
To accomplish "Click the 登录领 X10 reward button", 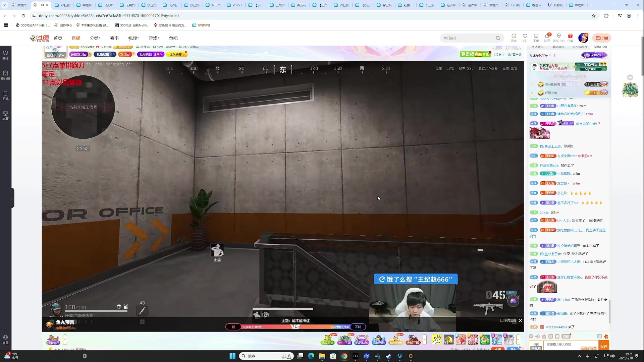I will click(476, 54).
